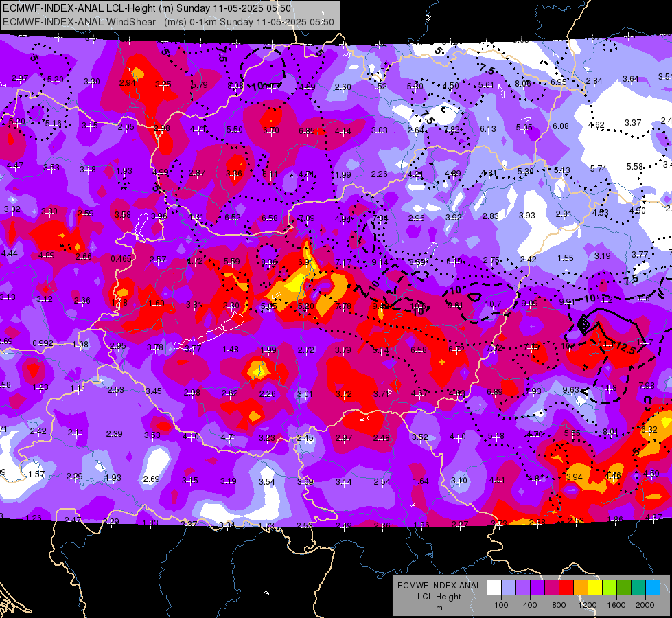Click the legend unit 'm'
The height and width of the screenshot is (618, 672).
439,608
